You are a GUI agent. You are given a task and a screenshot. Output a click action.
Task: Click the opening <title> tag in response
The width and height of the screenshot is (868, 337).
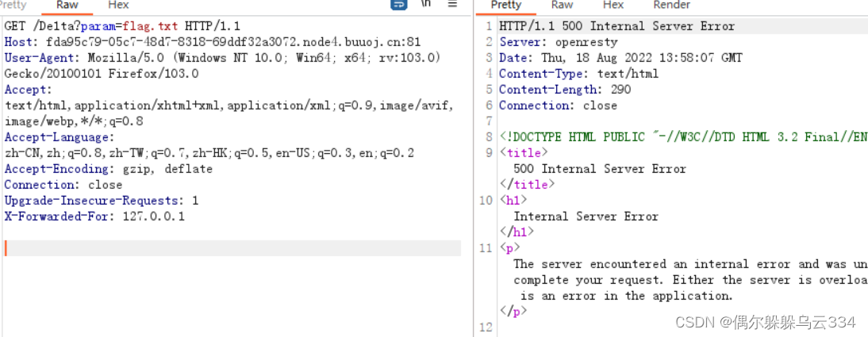click(x=524, y=153)
